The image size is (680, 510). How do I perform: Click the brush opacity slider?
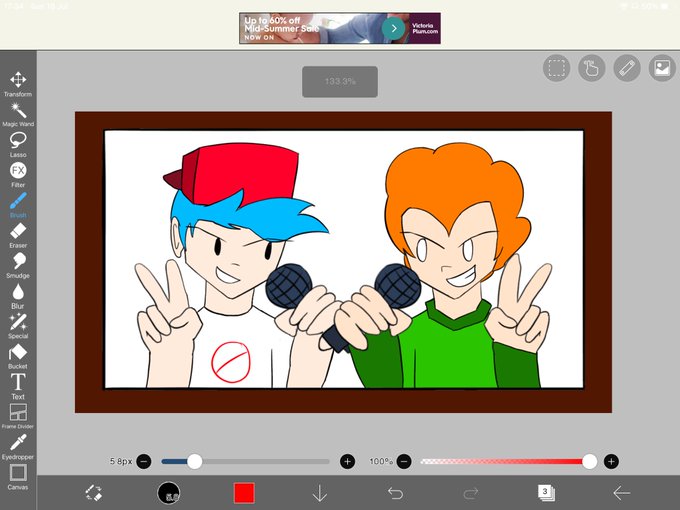coord(509,461)
